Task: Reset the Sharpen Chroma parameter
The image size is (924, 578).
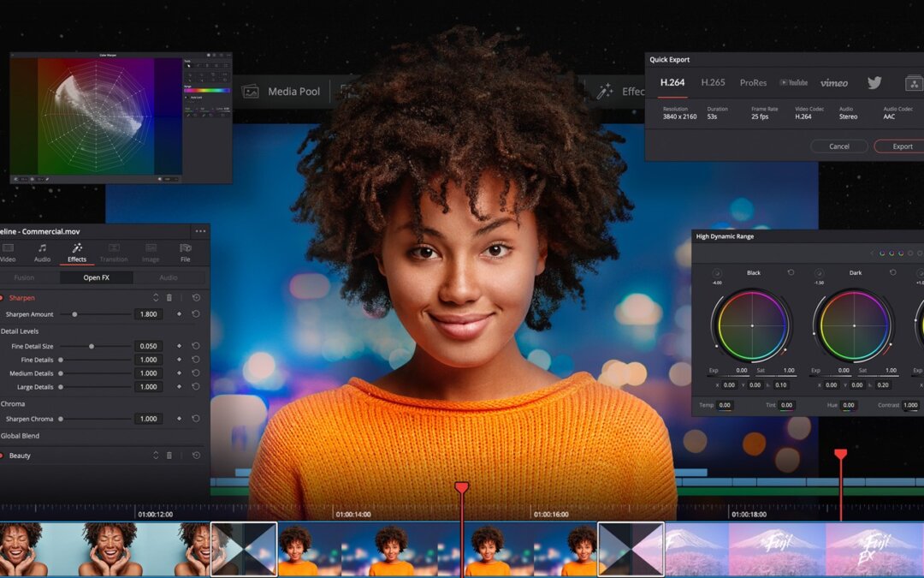Action: (x=196, y=419)
